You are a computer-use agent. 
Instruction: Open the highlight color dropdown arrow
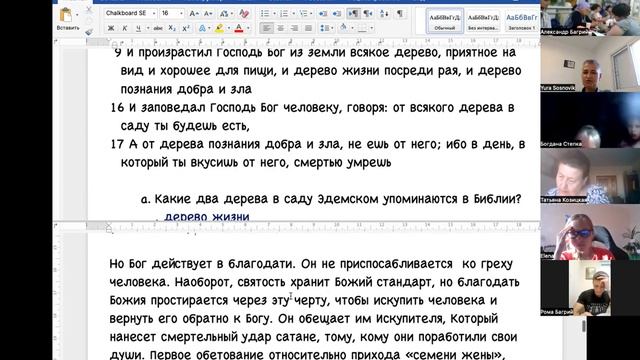coord(228,28)
